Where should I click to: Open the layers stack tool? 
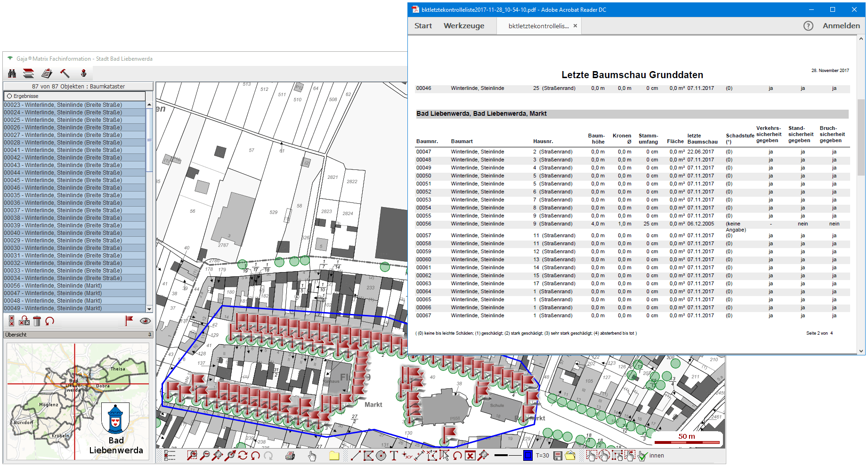tap(29, 73)
